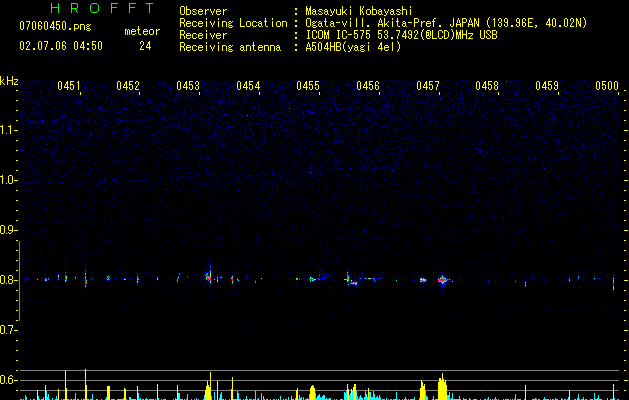Click the 0.8 kHz axis label

click(x=8, y=280)
